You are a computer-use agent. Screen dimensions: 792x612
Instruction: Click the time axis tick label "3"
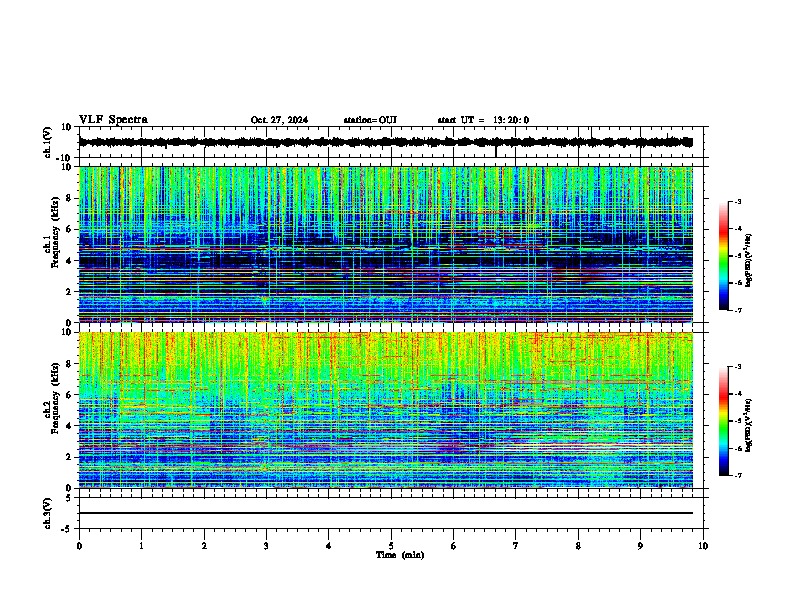pyautogui.click(x=266, y=546)
